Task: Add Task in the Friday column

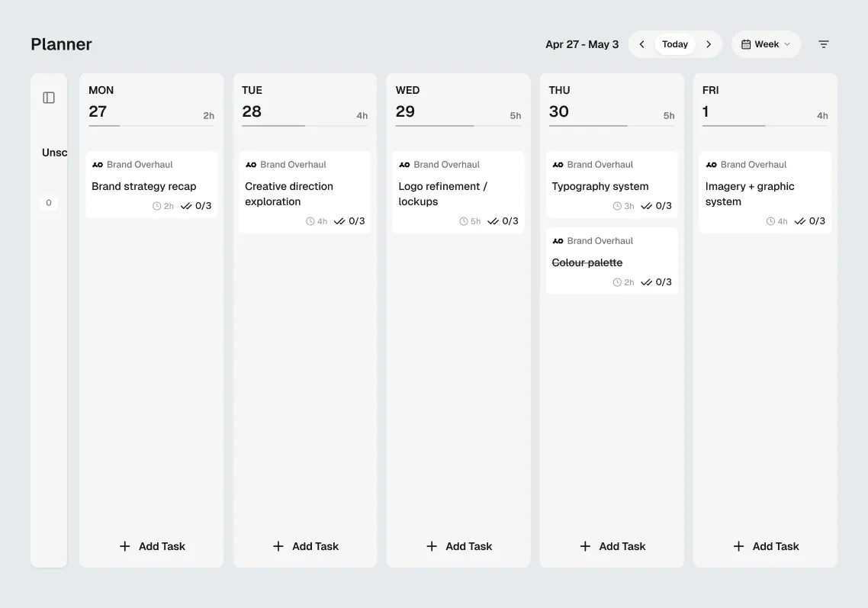Action: coord(765,546)
